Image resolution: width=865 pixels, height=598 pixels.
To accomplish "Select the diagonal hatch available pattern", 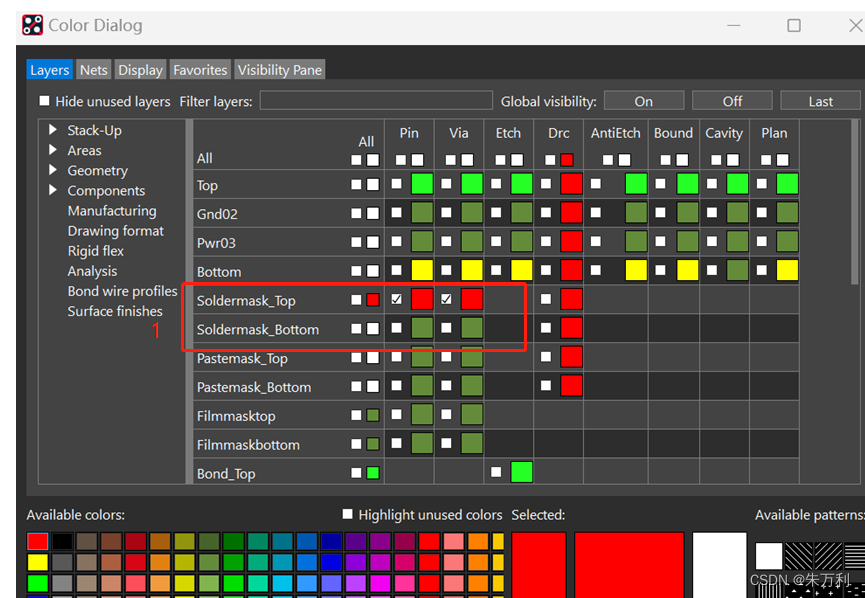I will tap(799, 556).
